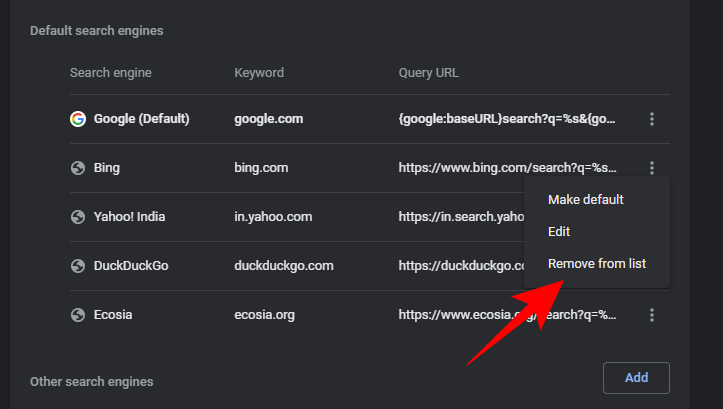Select the Bing search engine row name

pos(107,168)
